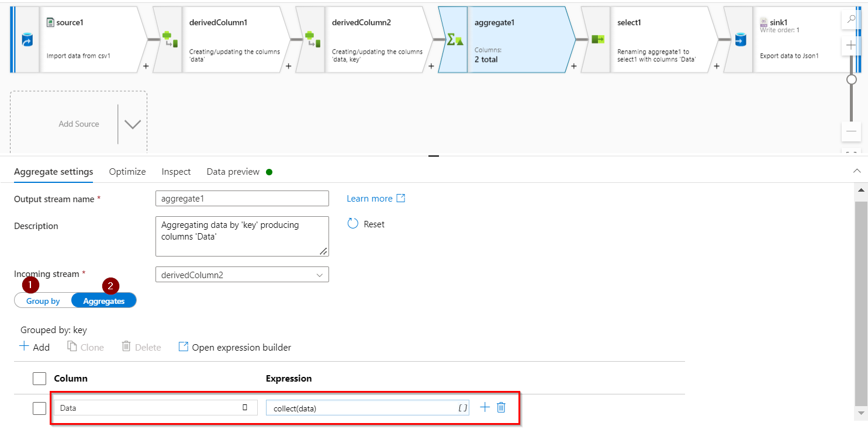The width and height of the screenshot is (868, 433).
Task: Check the Data row checkbox
Action: click(x=39, y=408)
